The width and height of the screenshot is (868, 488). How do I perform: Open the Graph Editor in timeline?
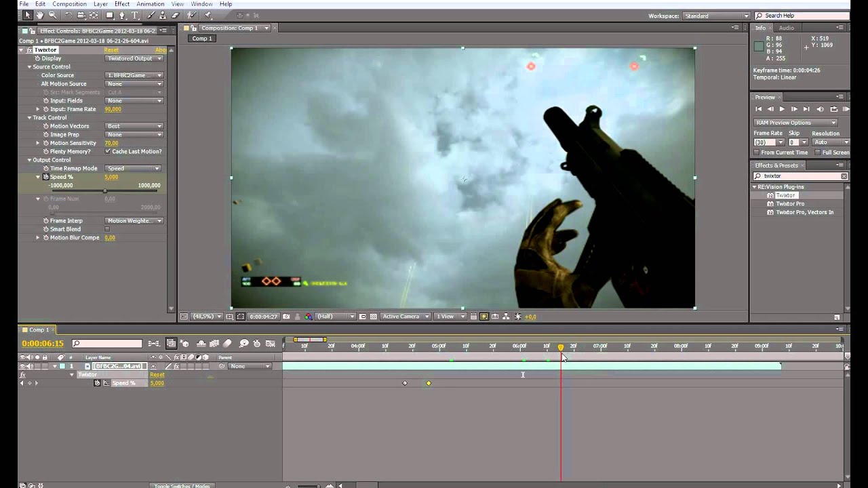[271, 344]
